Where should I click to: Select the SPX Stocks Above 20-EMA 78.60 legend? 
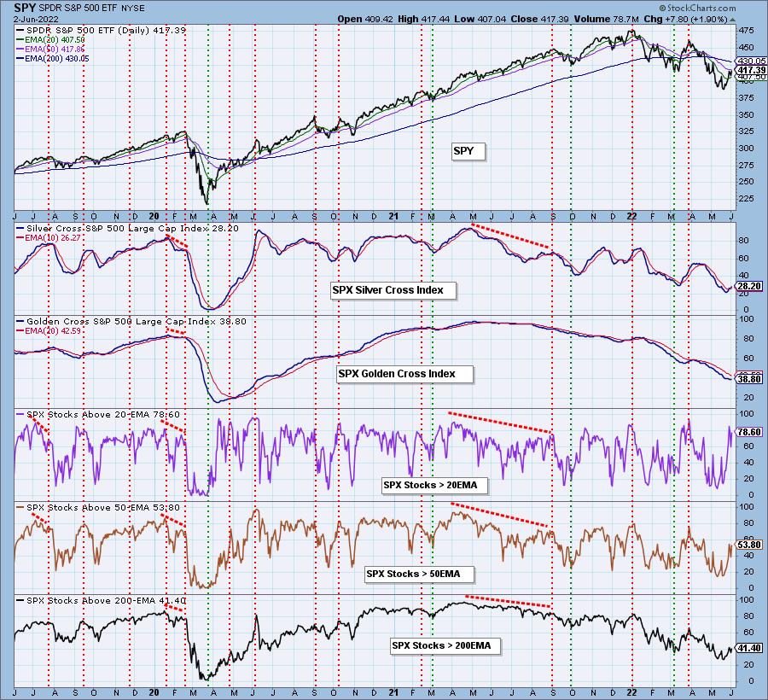pyautogui.click(x=98, y=414)
